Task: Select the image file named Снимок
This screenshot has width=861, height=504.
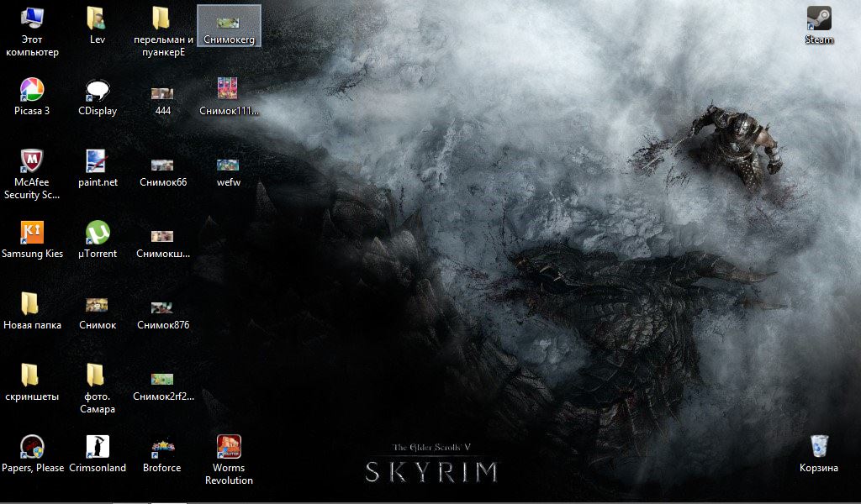Action: click(x=98, y=313)
